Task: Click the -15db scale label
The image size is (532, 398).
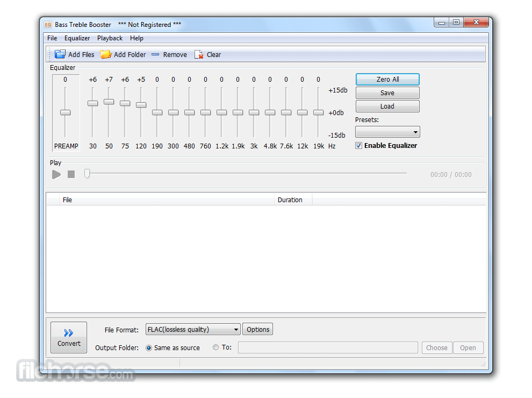Action: pos(337,135)
